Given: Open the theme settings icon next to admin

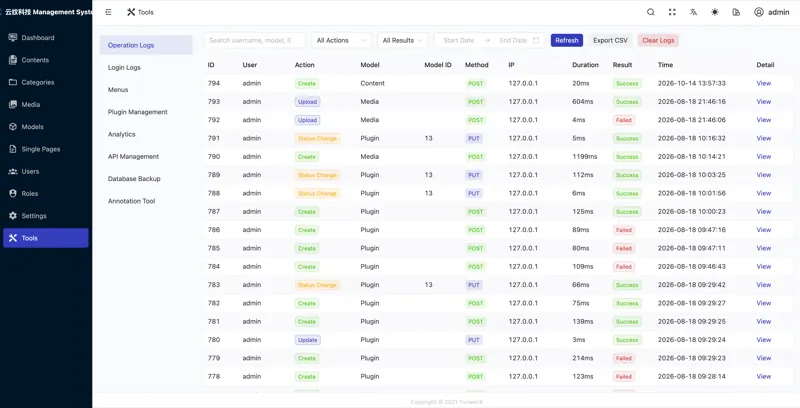Looking at the screenshot, I should pos(736,12).
